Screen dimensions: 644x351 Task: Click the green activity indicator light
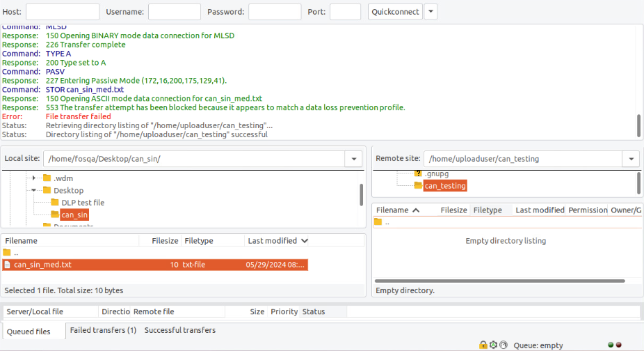click(x=611, y=345)
